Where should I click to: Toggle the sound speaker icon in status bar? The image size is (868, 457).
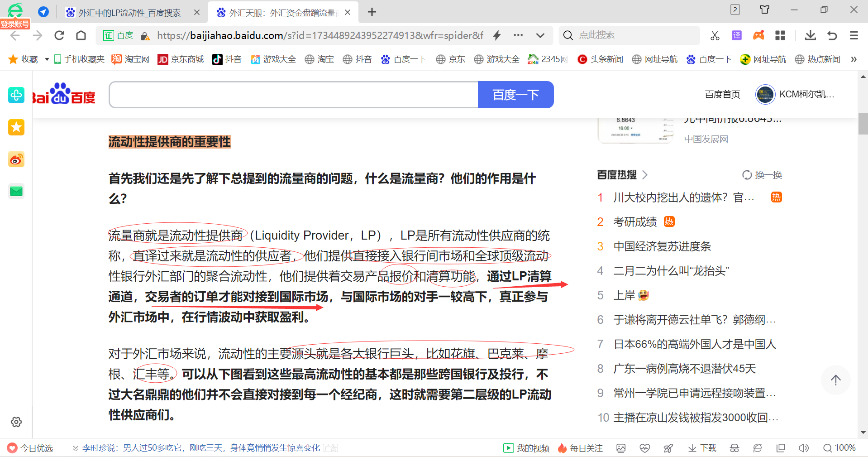[x=803, y=448]
